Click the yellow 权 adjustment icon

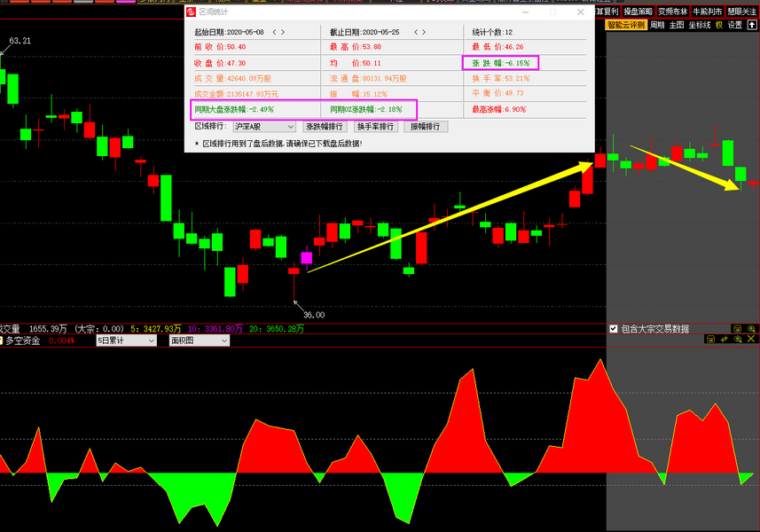(718, 25)
